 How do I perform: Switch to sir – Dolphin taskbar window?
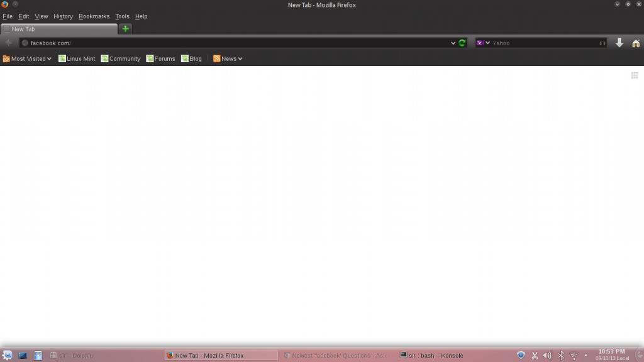coord(105,356)
